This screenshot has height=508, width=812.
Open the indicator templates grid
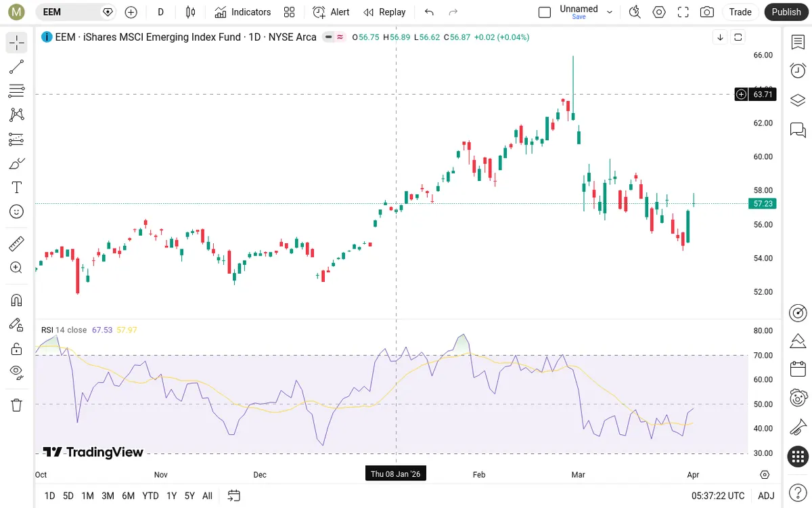tap(290, 12)
